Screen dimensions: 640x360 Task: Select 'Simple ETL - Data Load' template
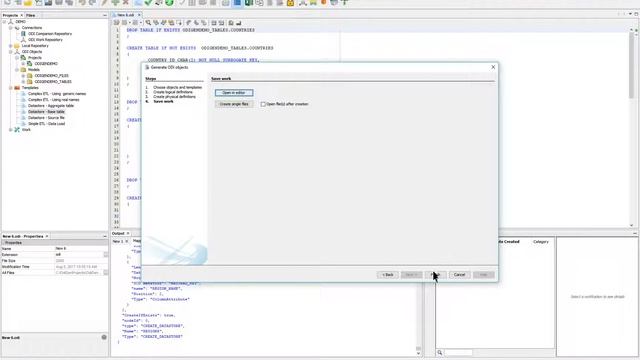click(46, 124)
